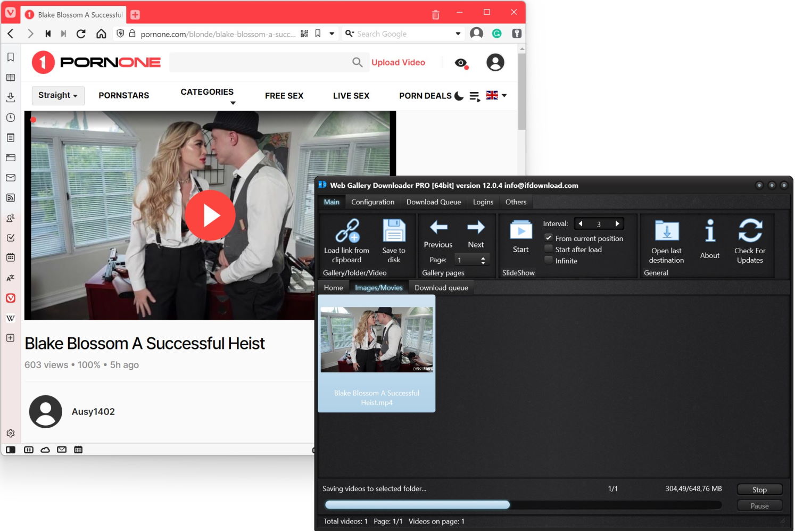795x532 pixels.
Task: Open the Notes side panel
Action: pos(10,138)
